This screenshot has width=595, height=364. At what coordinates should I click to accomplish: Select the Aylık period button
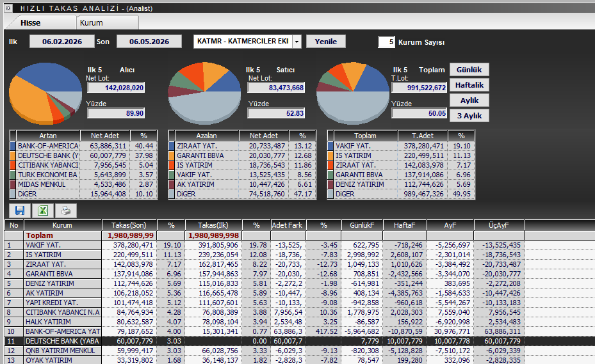click(x=469, y=100)
